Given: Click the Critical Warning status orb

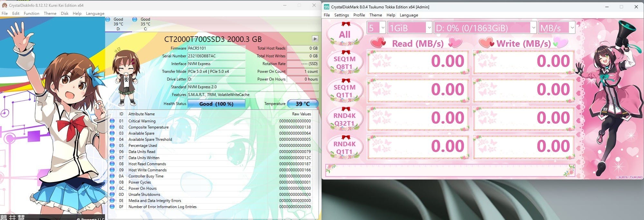Looking at the screenshot, I should point(112,121).
